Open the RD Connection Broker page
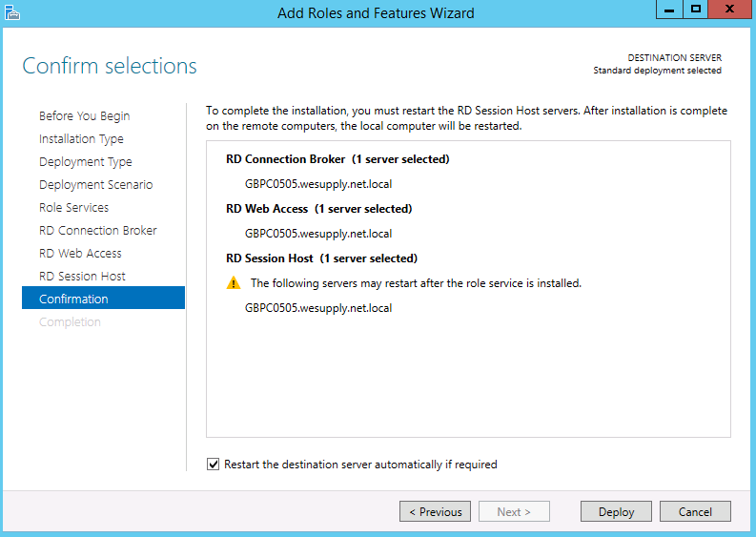 [98, 230]
